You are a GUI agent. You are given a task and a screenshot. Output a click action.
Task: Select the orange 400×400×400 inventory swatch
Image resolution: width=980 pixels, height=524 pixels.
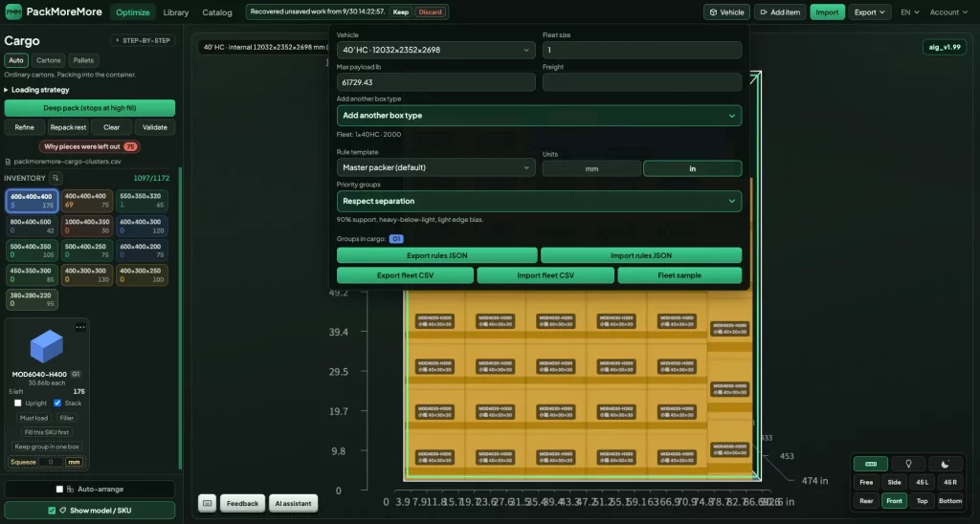coord(87,201)
